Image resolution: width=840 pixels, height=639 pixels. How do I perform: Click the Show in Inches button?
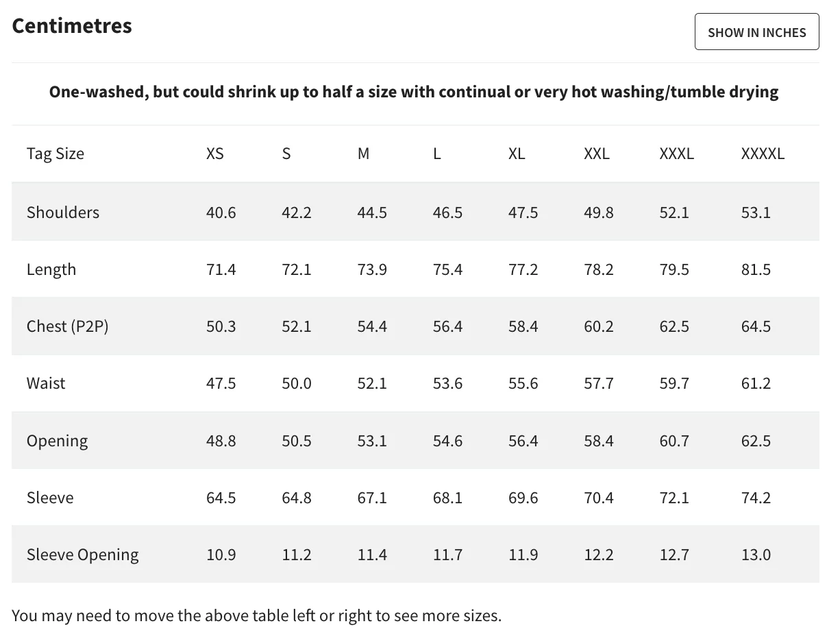pos(756,32)
